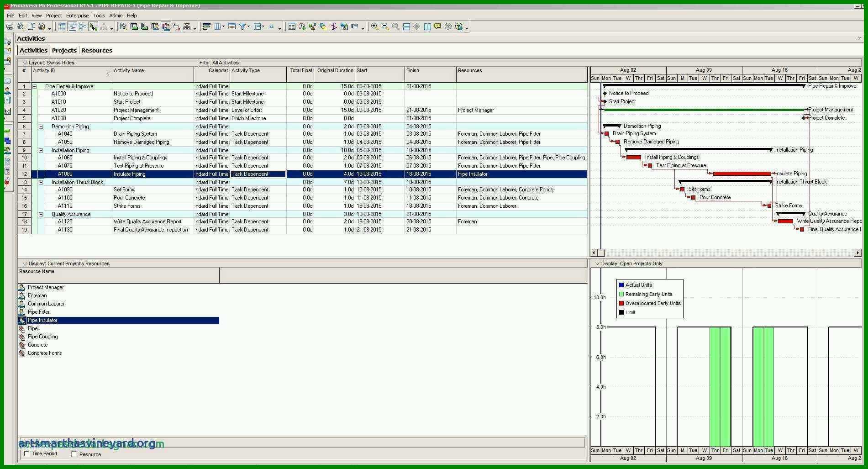
Task: Open Tracking view from left sidebar
Action: pyautogui.click(x=7, y=111)
